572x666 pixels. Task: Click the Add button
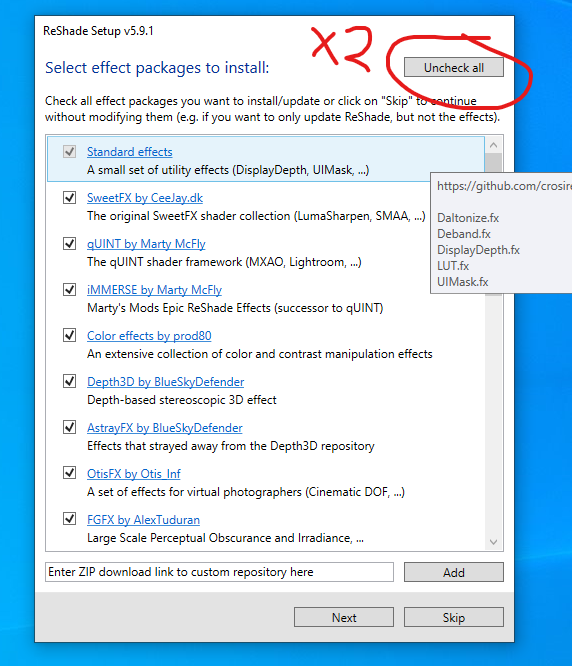pyautogui.click(x=454, y=572)
